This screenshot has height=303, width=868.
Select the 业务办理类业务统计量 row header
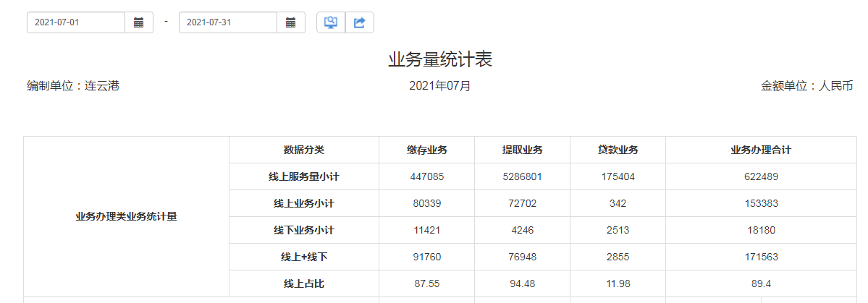126,217
